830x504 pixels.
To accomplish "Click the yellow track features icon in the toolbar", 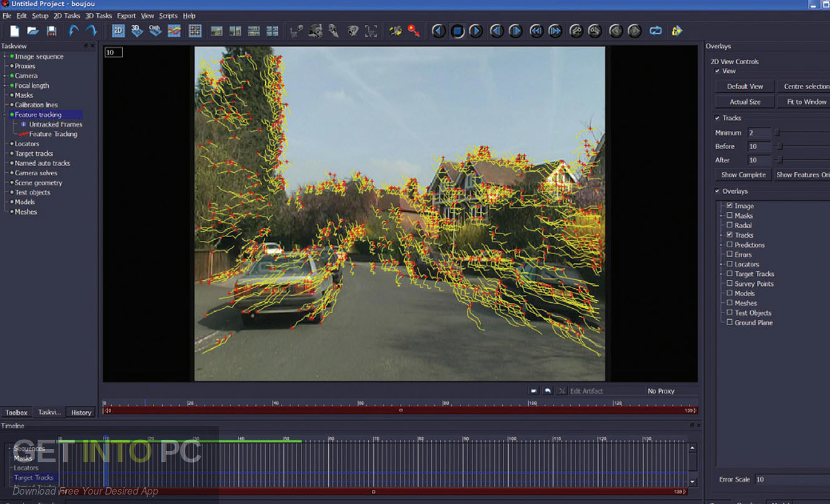I will click(x=395, y=31).
